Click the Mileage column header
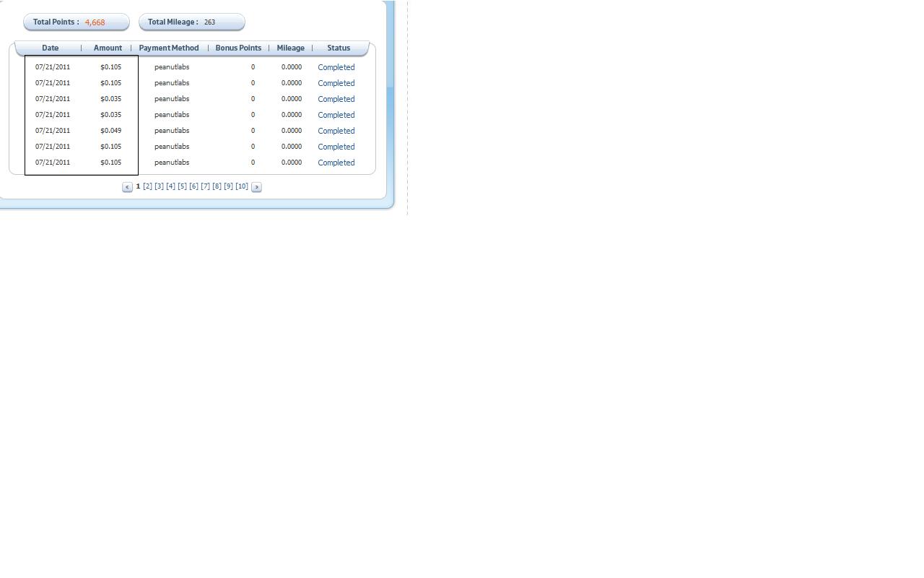The height and width of the screenshot is (578, 924). [x=290, y=48]
